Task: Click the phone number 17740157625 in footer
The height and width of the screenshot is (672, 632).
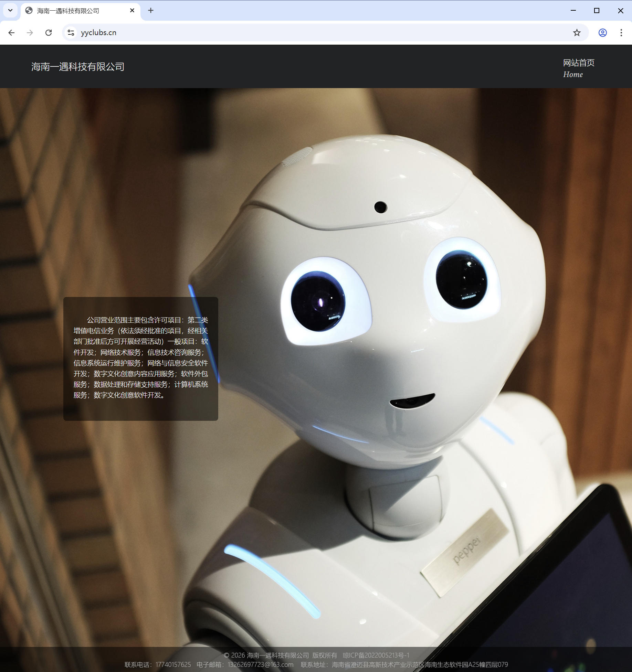Action: [x=173, y=664]
